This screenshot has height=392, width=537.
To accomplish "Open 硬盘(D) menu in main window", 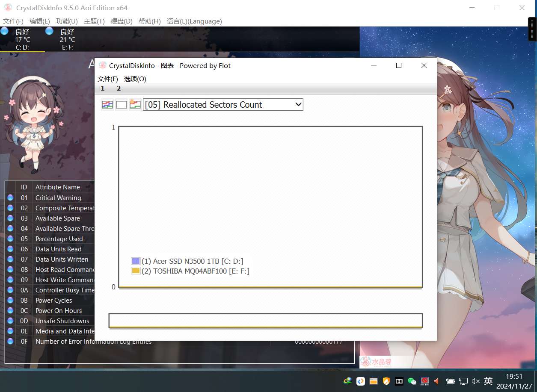I will 122,21.
